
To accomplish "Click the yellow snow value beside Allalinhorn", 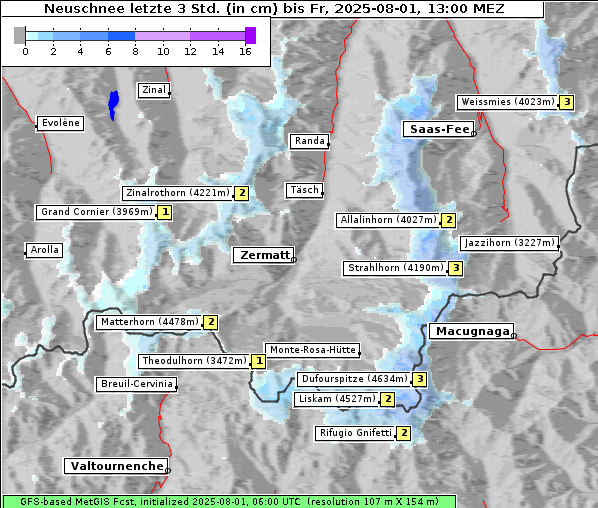I will pyautogui.click(x=448, y=220).
